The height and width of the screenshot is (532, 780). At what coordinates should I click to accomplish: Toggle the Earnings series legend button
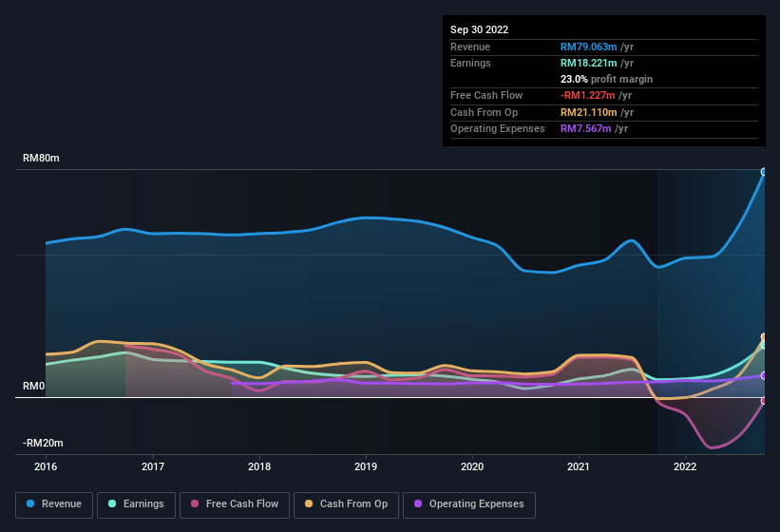(x=136, y=504)
